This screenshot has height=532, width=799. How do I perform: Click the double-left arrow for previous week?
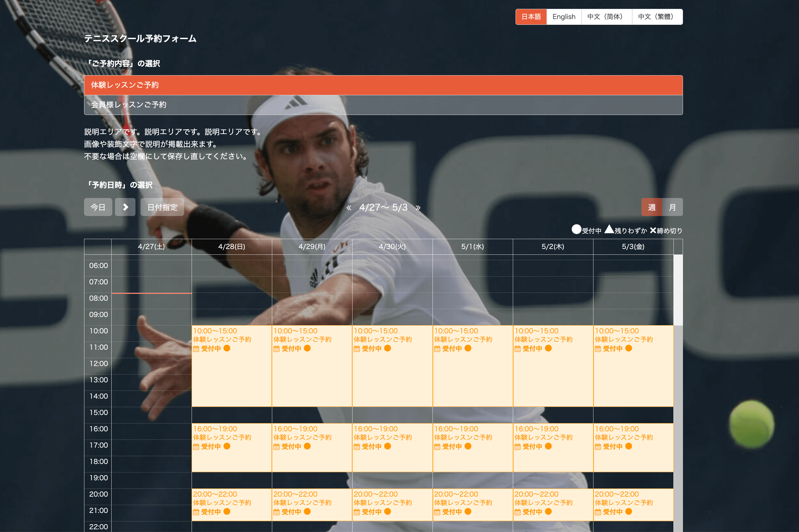click(x=349, y=208)
